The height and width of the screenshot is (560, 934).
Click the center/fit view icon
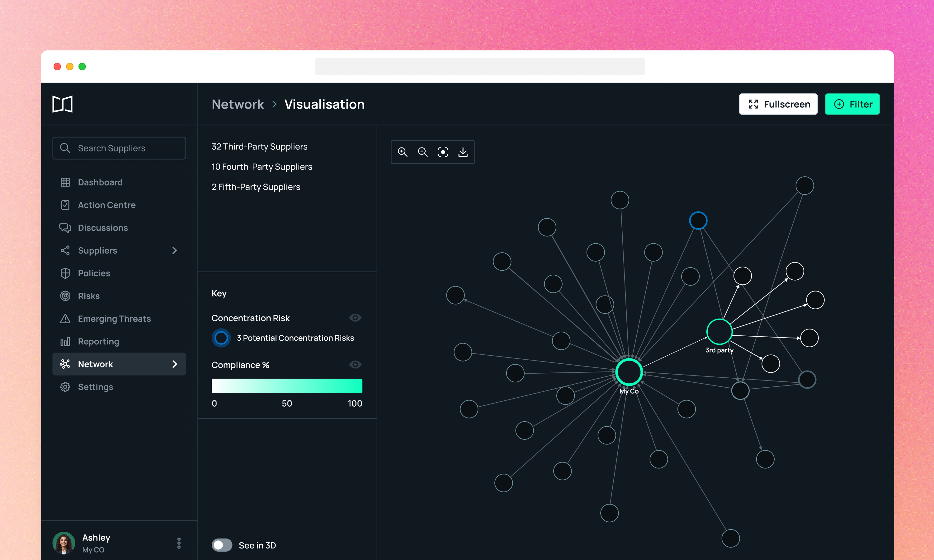click(443, 152)
